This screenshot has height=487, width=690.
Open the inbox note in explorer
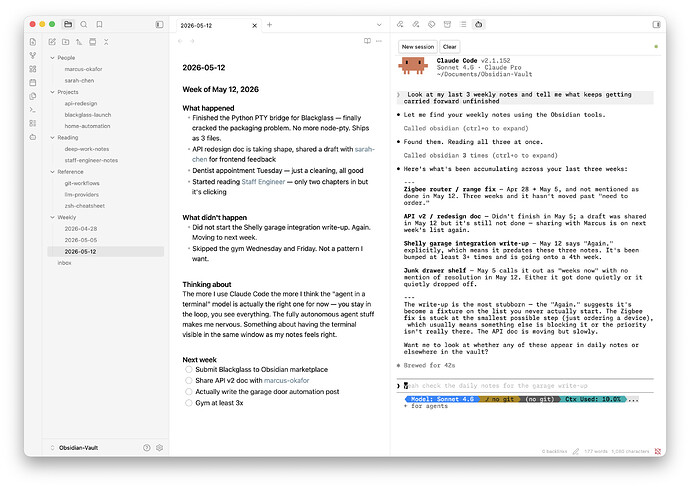(x=64, y=263)
